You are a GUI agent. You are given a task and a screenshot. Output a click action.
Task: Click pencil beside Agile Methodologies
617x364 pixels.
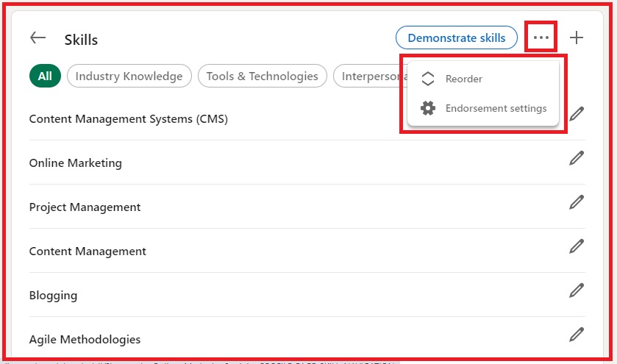coord(577,334)
